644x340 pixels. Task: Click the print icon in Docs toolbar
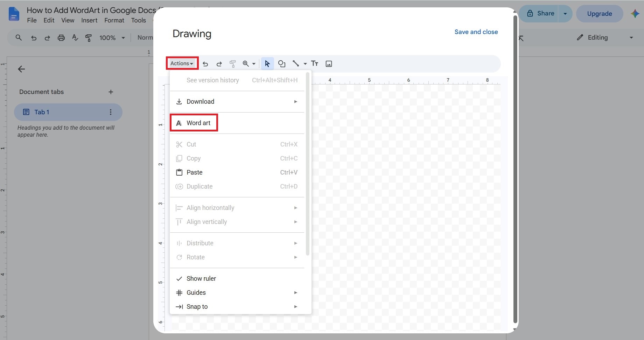tap(61, 38)
